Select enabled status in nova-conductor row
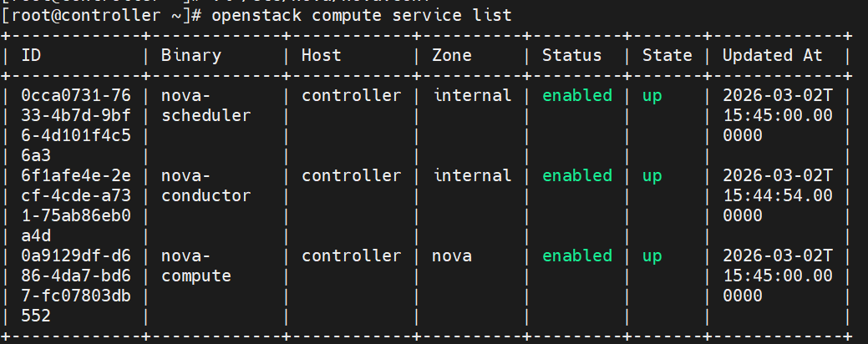 click(577, 175)
